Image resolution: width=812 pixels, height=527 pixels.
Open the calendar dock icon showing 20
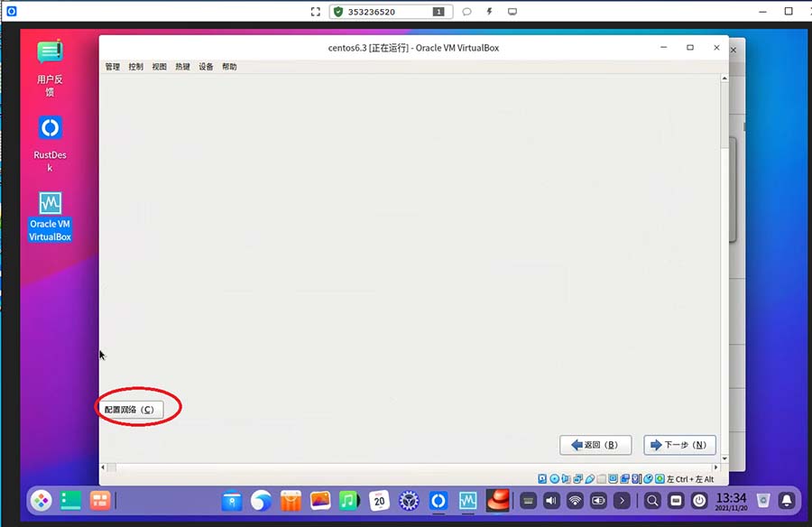click(x=379, y=501)
